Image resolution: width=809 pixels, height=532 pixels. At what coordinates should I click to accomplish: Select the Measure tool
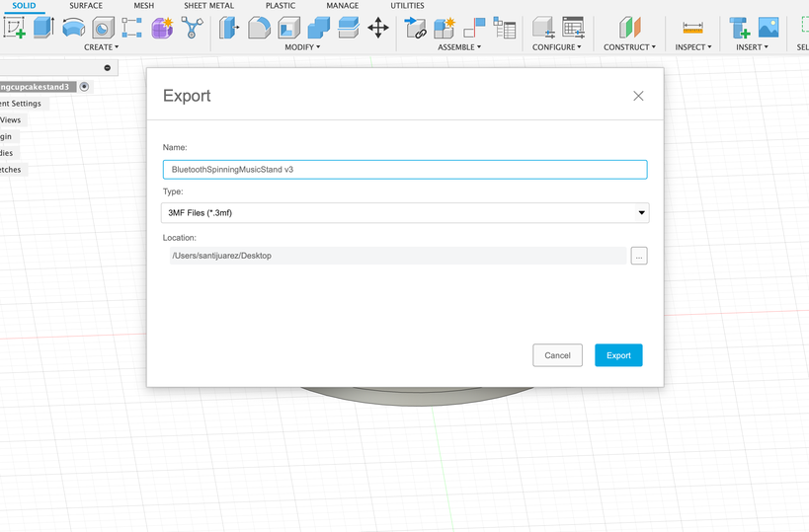coord(692,28)
